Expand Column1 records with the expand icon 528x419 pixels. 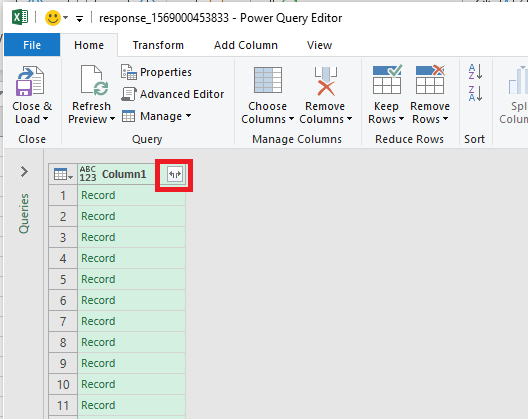click(x=175, y=174)
